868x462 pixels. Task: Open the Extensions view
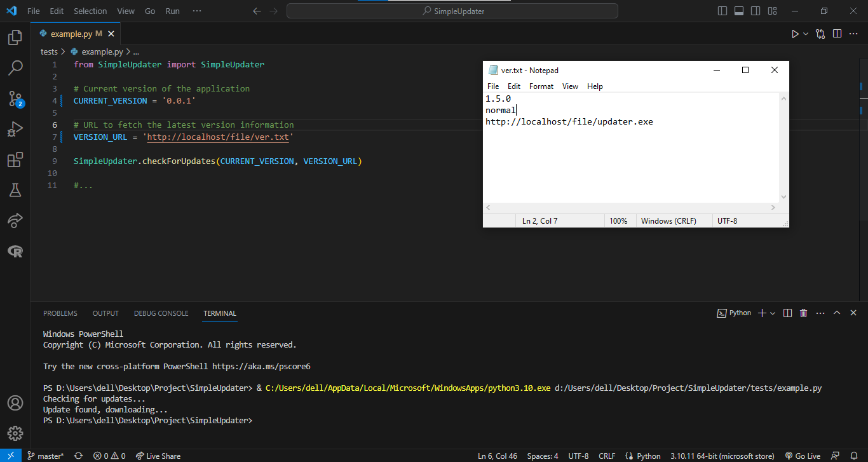click(x=15, y=160)
